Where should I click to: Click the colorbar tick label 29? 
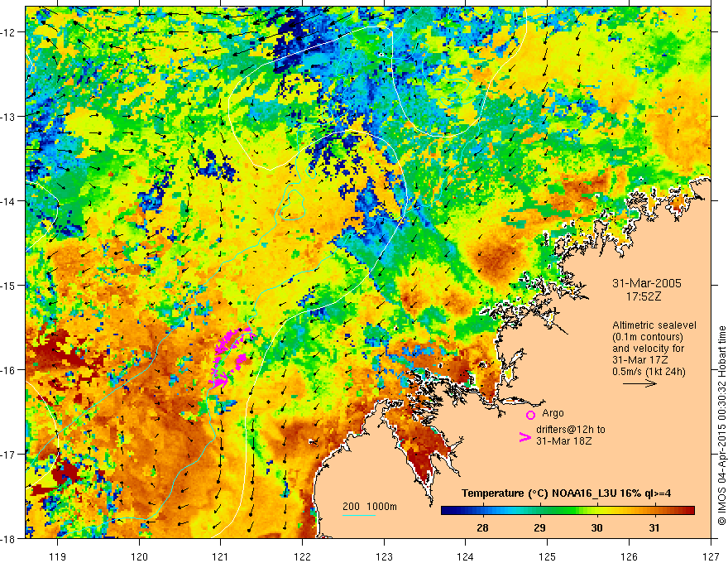539,527
